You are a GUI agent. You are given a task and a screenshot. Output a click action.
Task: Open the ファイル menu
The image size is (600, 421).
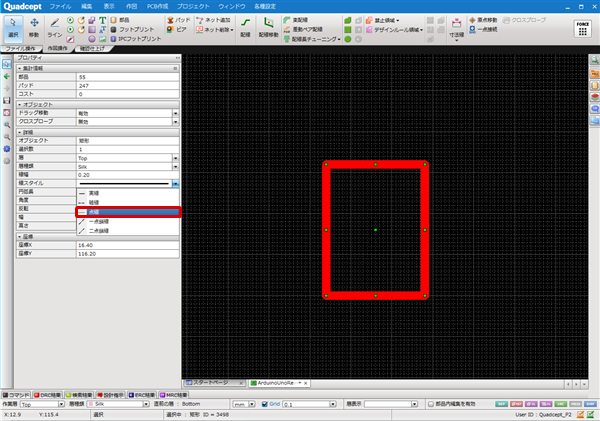(x=61, y=5)
